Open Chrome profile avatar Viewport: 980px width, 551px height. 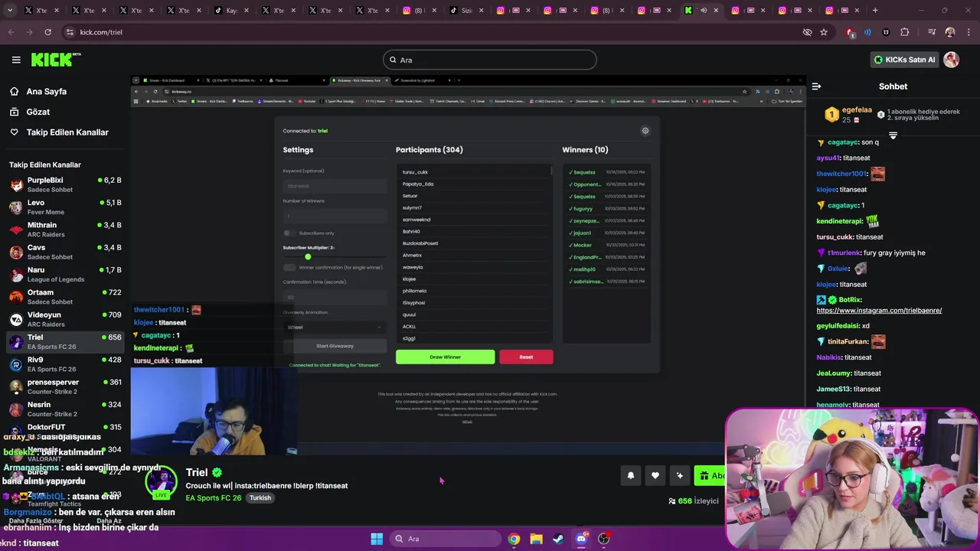950,32
